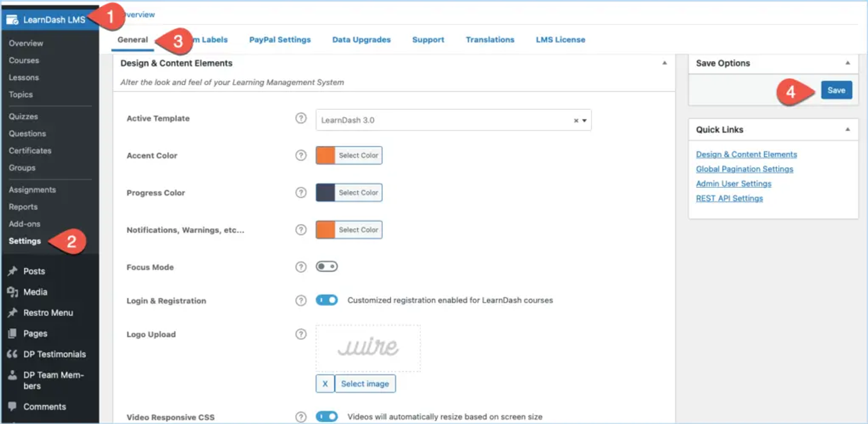Viewport: 868px width, 424px height.
Task: Disable the Login & Registration switch
Action: pos(327,300)
